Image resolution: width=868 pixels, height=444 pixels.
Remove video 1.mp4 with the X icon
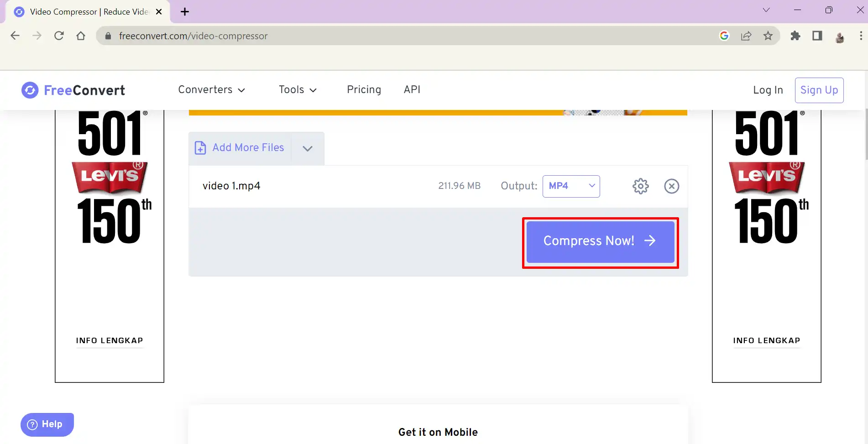pyautogui.click(x=671, y=186)
